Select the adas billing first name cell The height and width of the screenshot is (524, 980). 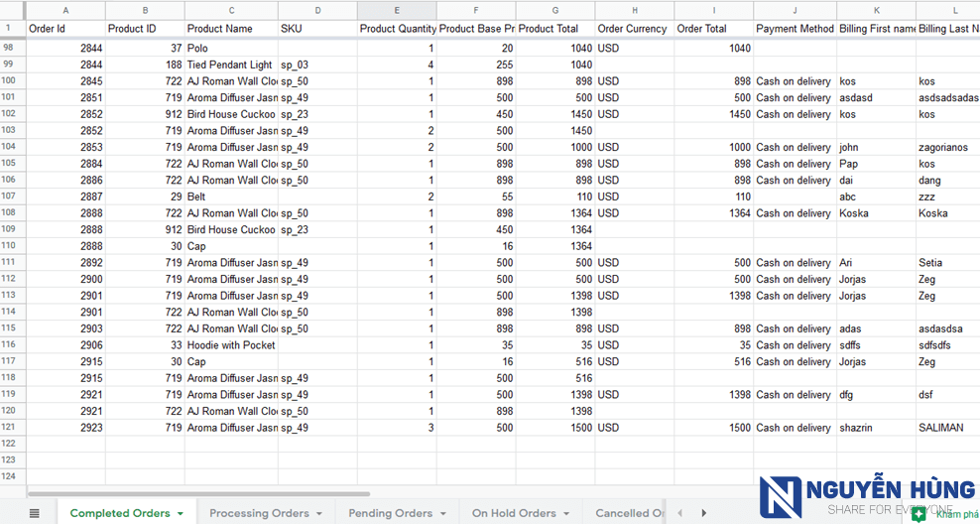(x=876, y=328)
